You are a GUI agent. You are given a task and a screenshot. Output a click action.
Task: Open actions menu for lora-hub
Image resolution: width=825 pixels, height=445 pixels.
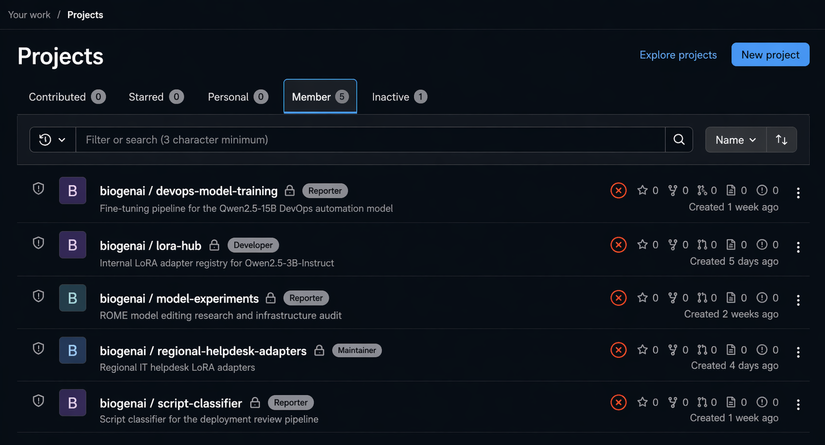pos(798,247)
